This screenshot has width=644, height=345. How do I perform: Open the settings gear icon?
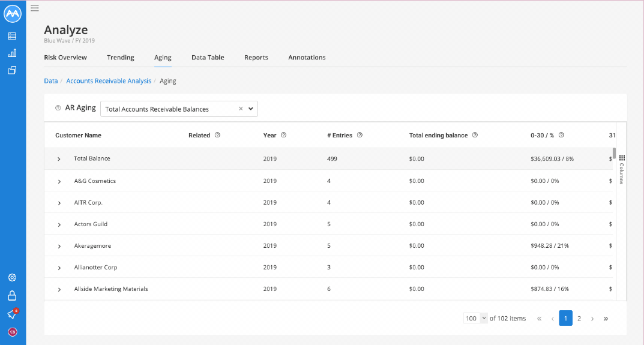coord(13,278)
